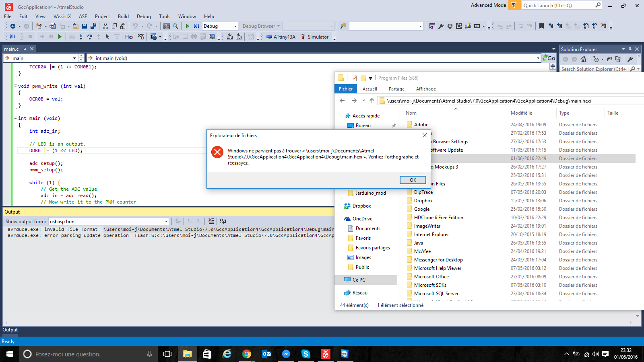Click the Toggle Bookmark icon
The height and width of the screenshot is (362, 644).
pyautogui.click(x=541, y=26)
